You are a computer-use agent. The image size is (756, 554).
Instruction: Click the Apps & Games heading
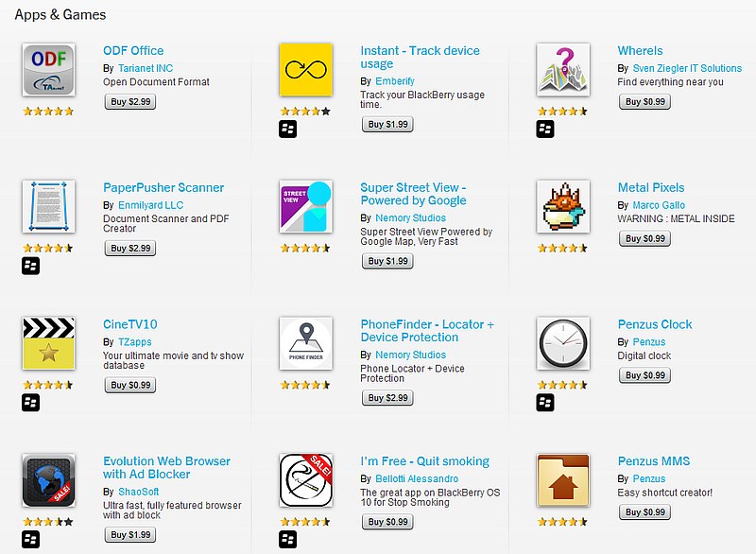tap(58, 15)
